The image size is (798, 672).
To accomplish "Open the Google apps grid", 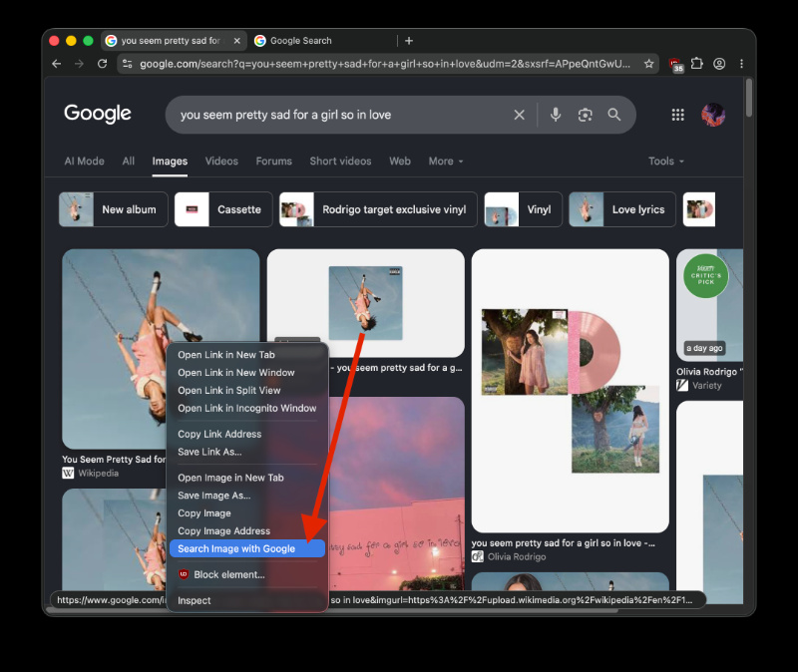I will 677,115.
